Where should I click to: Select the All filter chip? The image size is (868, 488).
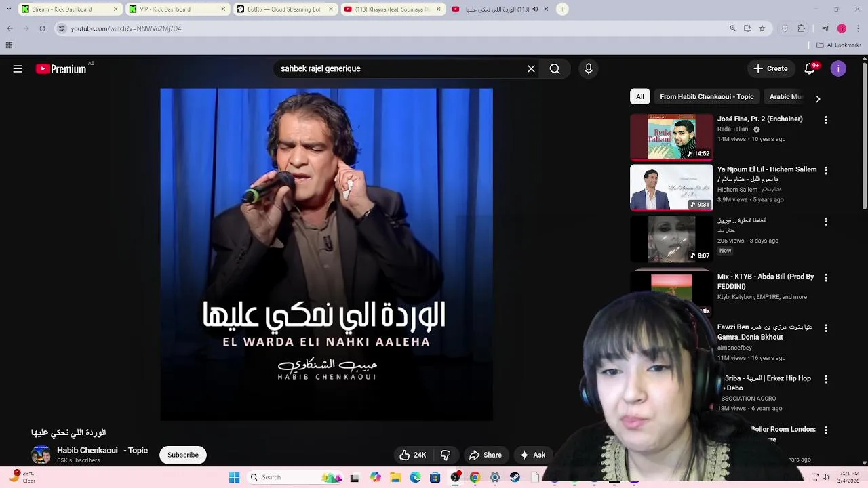click(x=639, y=96)
